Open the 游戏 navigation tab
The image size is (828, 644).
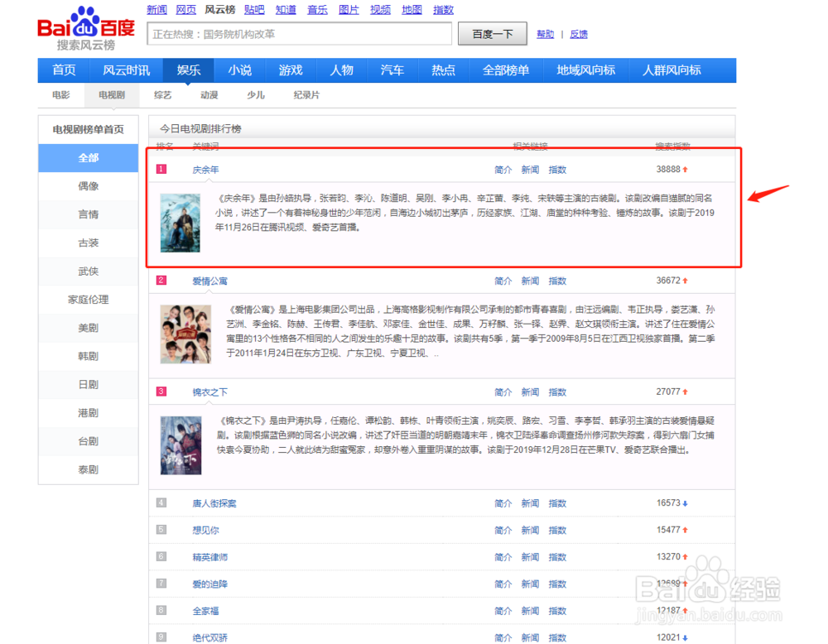[291, 70]
